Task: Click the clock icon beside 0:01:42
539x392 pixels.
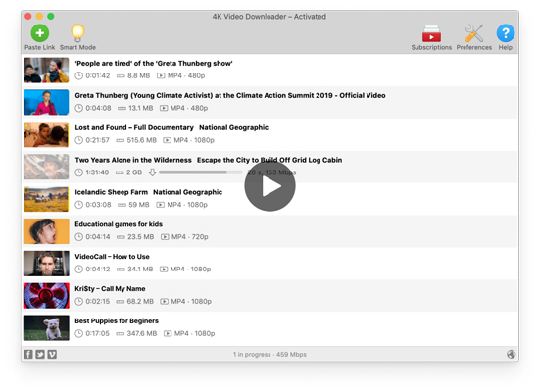Action: point(79,75)
